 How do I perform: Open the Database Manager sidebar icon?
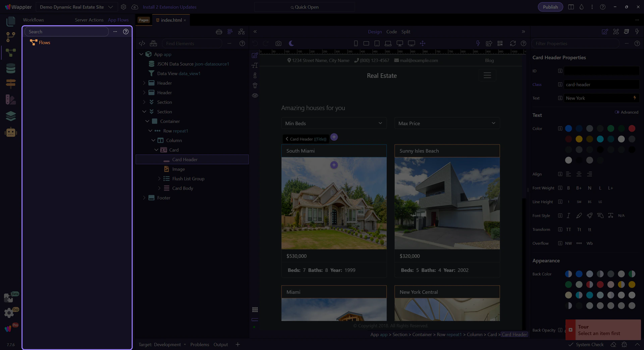click(11, 68)
